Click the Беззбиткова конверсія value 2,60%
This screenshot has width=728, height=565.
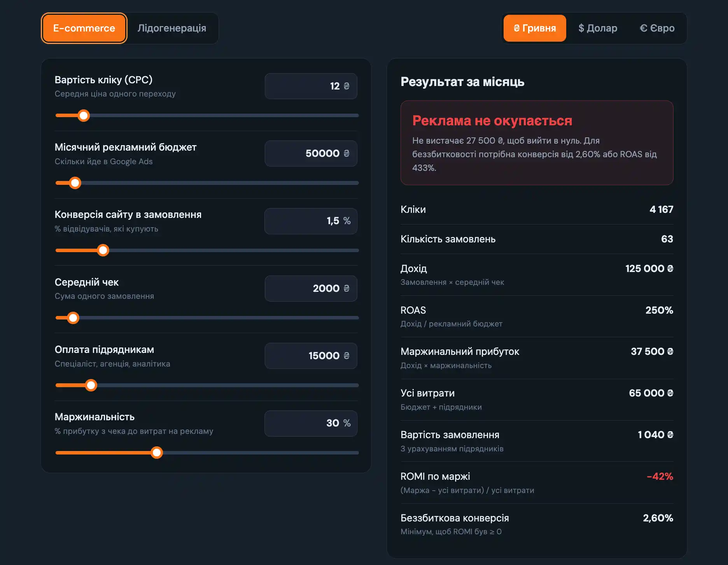pos(658,518)
